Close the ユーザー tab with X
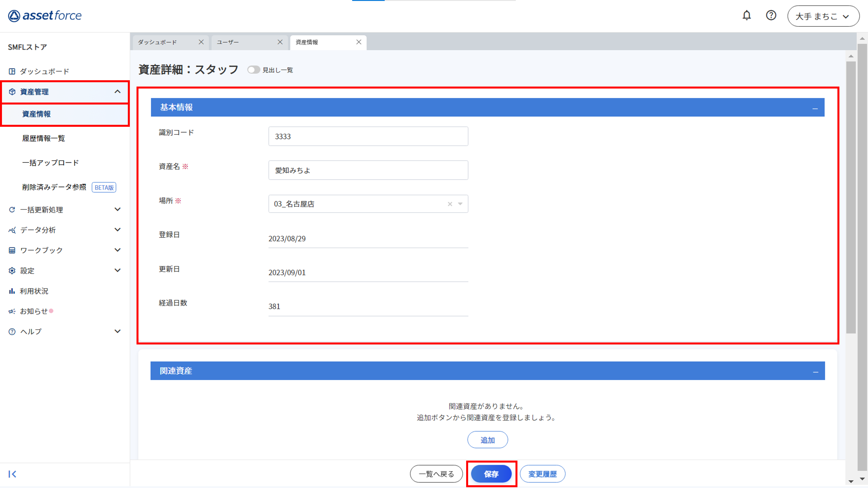 tap(280, 42)
